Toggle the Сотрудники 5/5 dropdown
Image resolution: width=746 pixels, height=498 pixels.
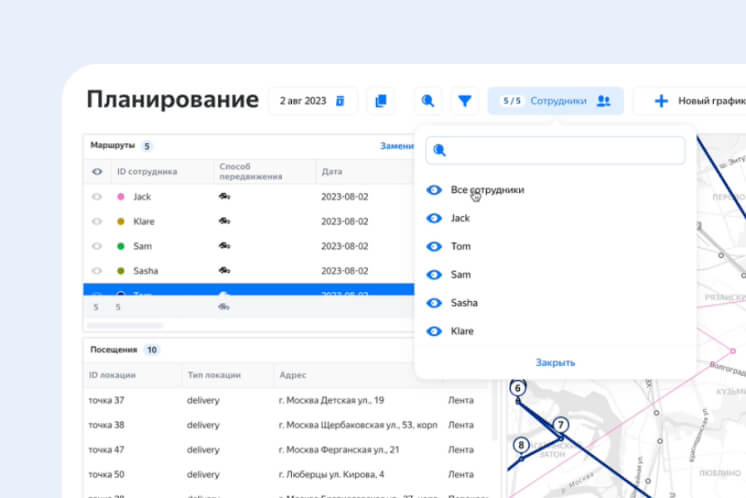555,101
